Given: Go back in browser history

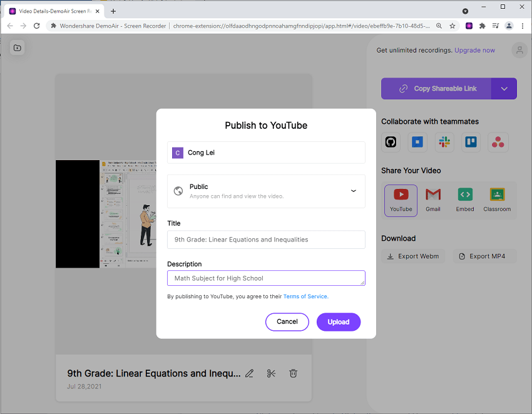Looking at the screenshot, I should pyautogui.click(x=10, y=26).
